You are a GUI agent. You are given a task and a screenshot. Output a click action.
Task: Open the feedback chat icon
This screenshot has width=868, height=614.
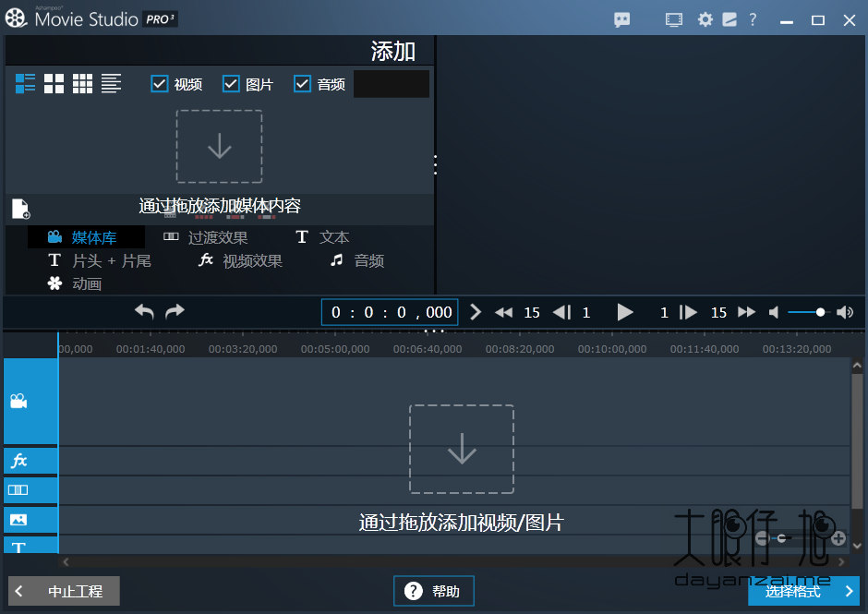622,20
